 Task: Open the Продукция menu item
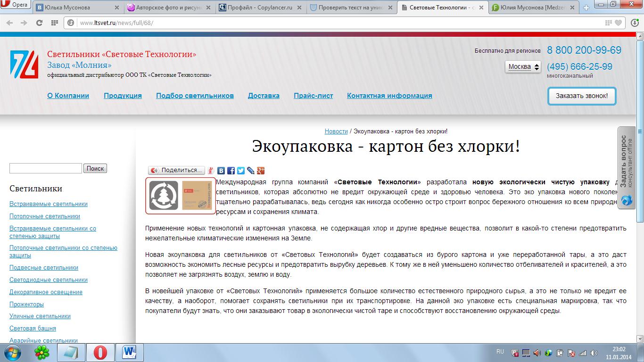coord(122,96)
